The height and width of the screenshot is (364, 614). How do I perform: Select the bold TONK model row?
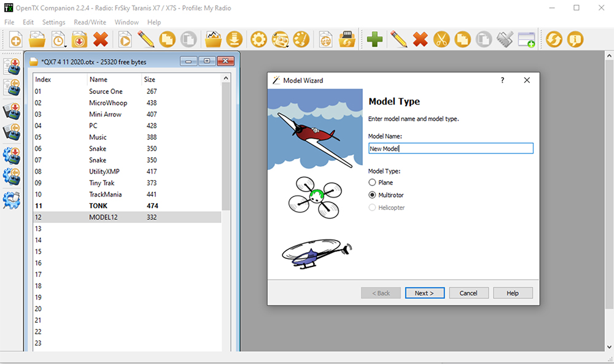pos(127,206)
